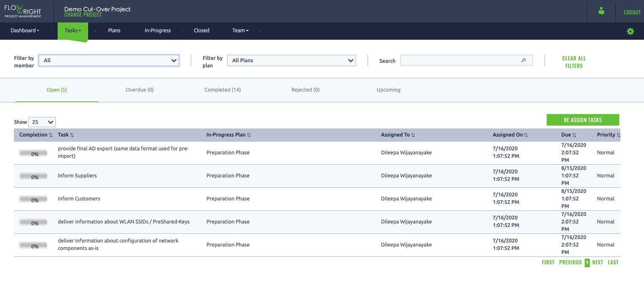Screen dimensions: 644x288
Task: Sort by Due date using the sort arrows
Action: [x=575, y=134]
